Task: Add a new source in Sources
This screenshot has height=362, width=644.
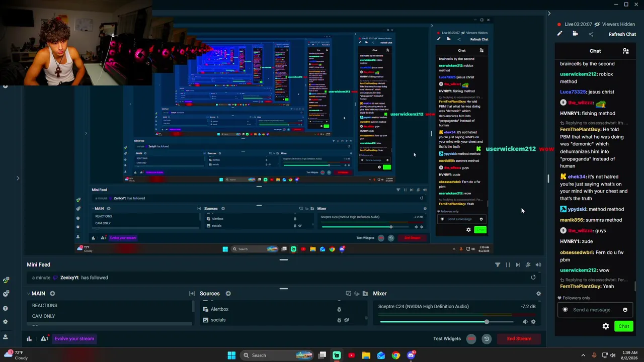Action: pos(228,294)
